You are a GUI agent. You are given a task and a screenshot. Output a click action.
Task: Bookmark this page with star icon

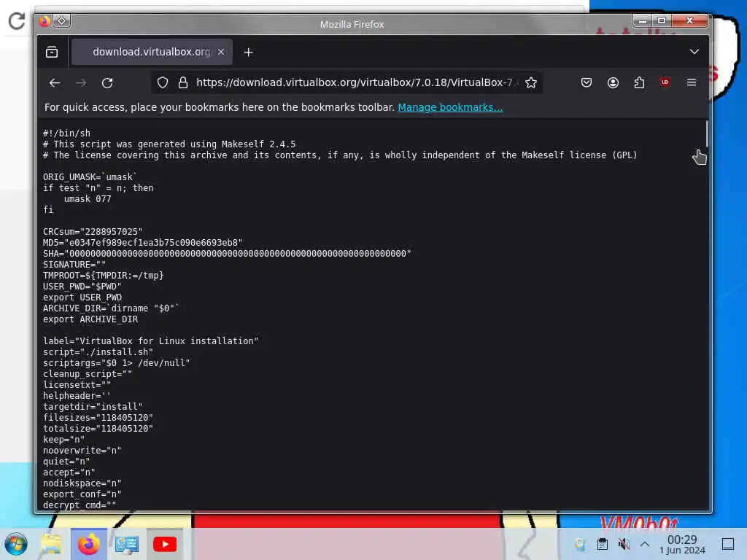coord(531,83)
